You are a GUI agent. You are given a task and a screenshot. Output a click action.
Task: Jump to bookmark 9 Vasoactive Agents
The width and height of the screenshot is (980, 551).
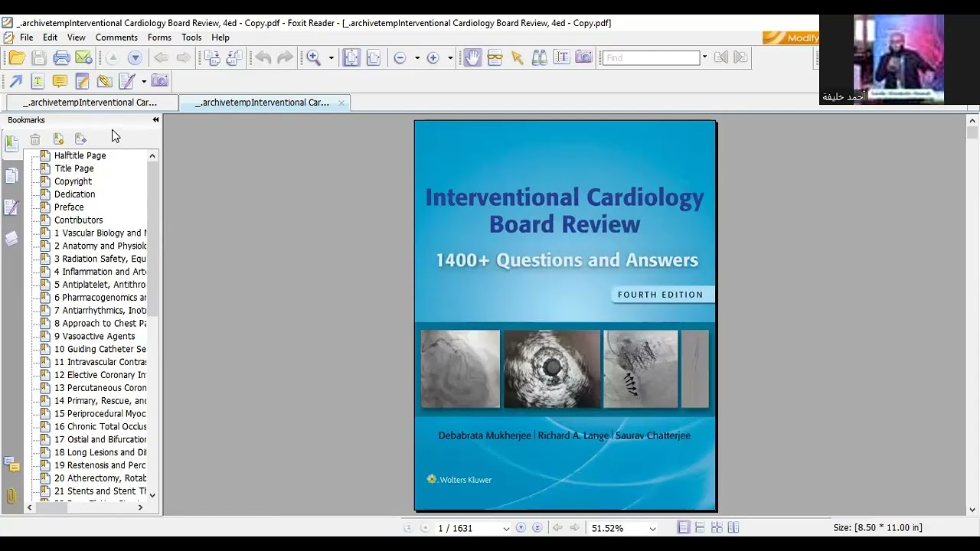click(x=94, y=337)
